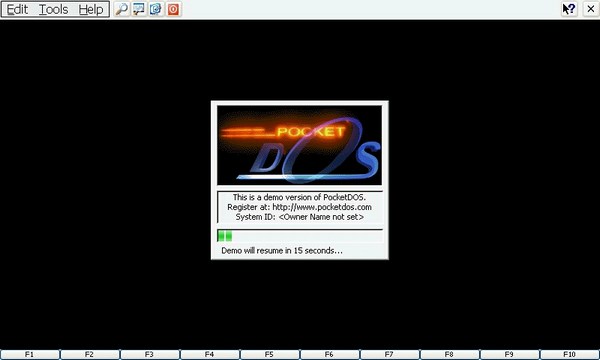Click the red power reset icon
The height and width of the screenshot is (360, 600).
tap(173, 9)
